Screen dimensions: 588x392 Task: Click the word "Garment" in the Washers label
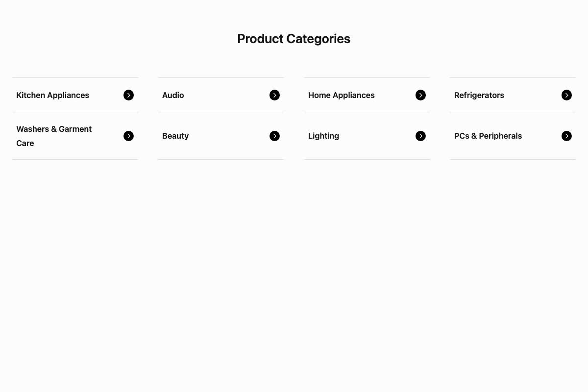pyautogui.click(x=75, y=129)
